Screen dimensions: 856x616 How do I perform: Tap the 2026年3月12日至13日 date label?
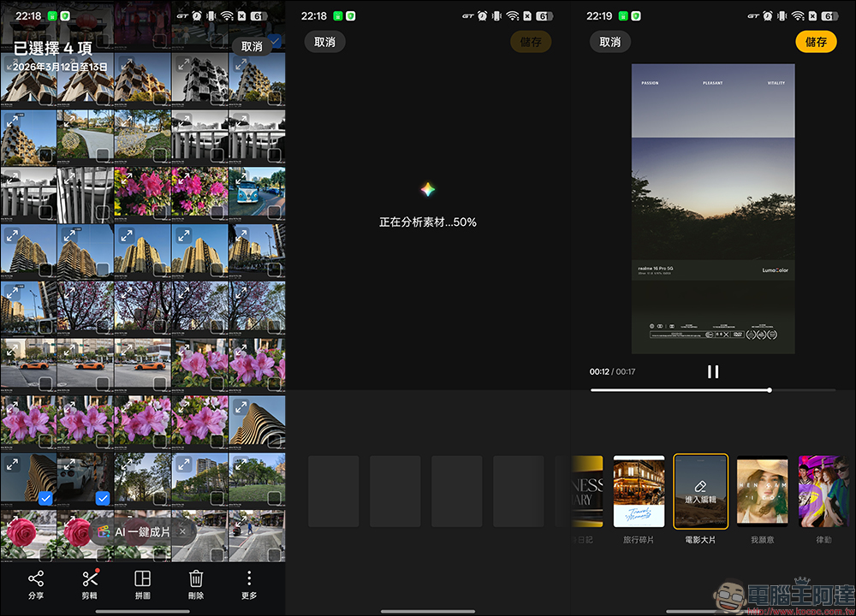[60, 67]
